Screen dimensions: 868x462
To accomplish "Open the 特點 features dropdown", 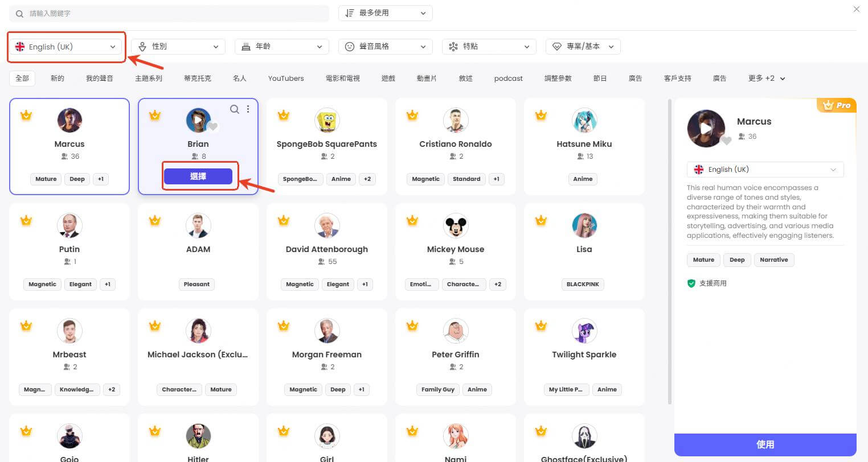I will click(489, 47).
